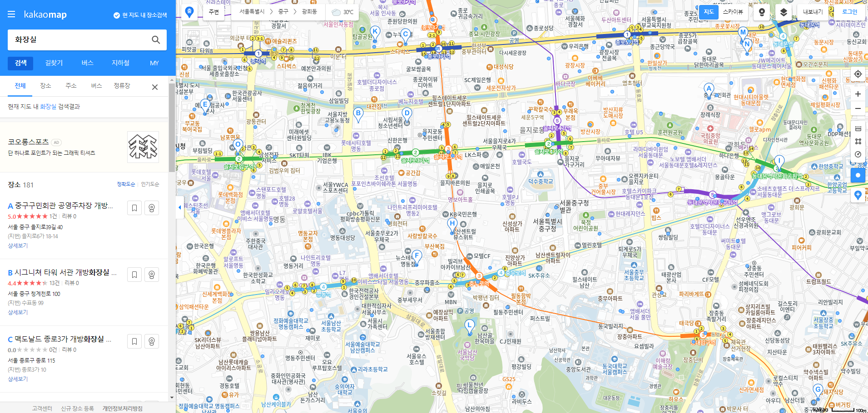Screen dimensions: 868x413
Task: Click 상세보기 under 맥도날드 종로3가
Action: click(x=18, y=379)
